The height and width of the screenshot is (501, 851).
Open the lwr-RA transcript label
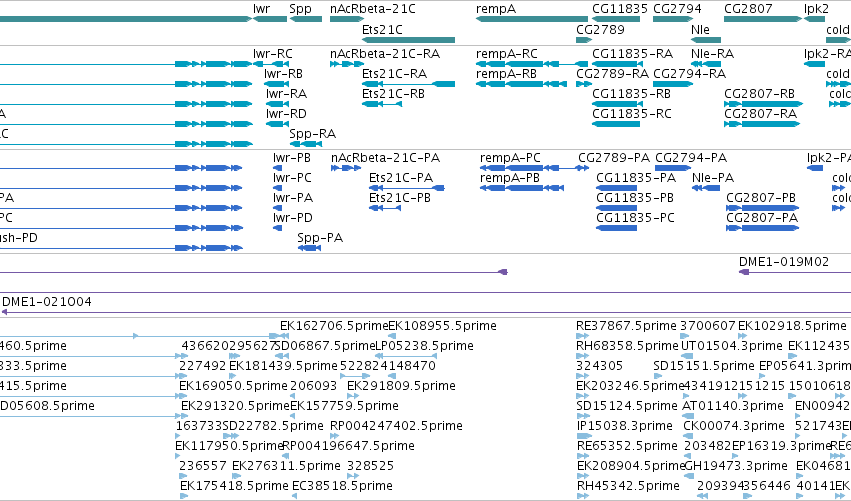click(286, 94)
